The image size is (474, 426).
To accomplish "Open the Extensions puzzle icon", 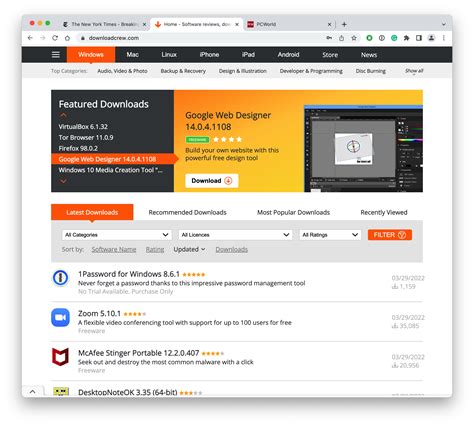I will click(406, 38).
